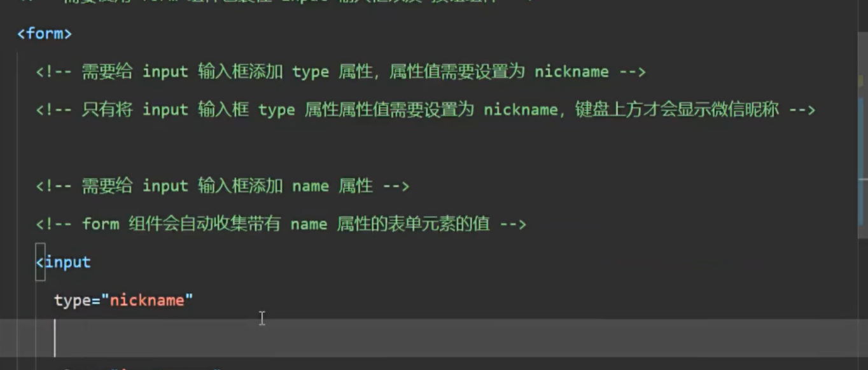Place cursor in the empty highlighted line
Image resolution: width=868 pixels, height=370 pixels.
255,338
